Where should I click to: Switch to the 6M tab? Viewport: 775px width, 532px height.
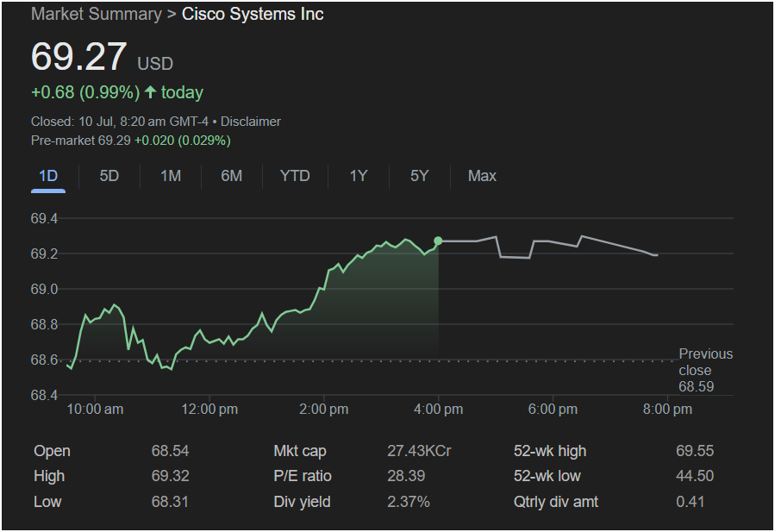point(231,176)
